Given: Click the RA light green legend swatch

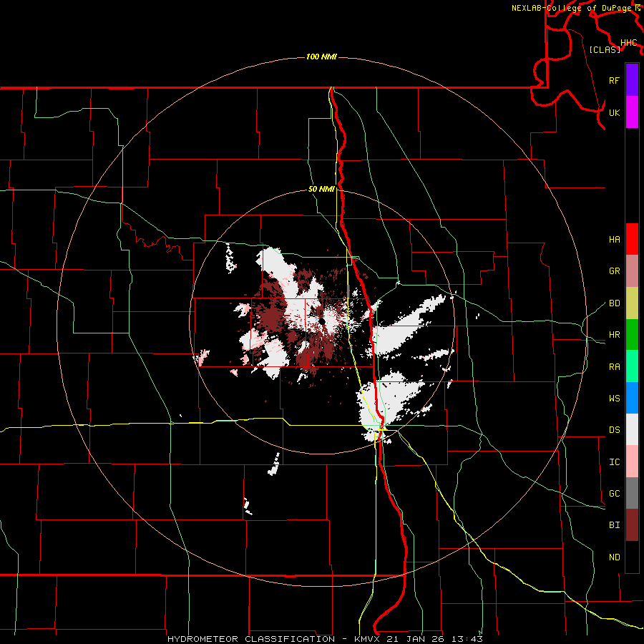Looking at the screenshot, I should pos(632,366).
